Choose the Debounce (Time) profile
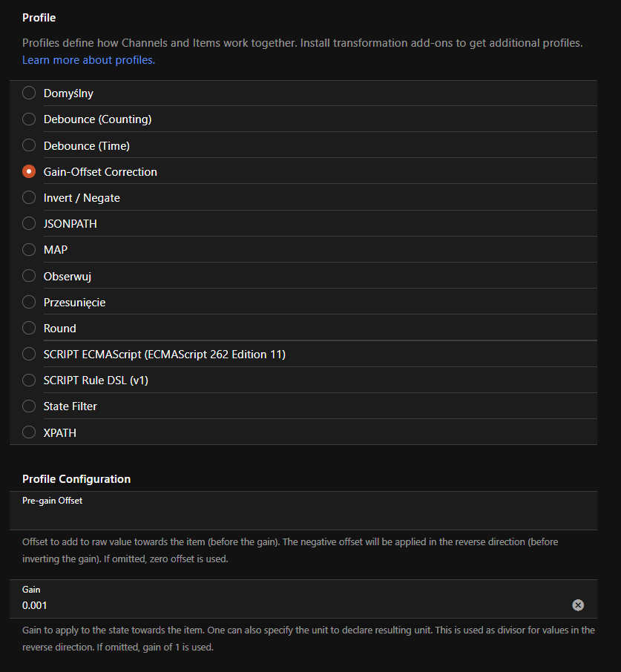This screenshot has width=621, height=672. pos(29,145)
